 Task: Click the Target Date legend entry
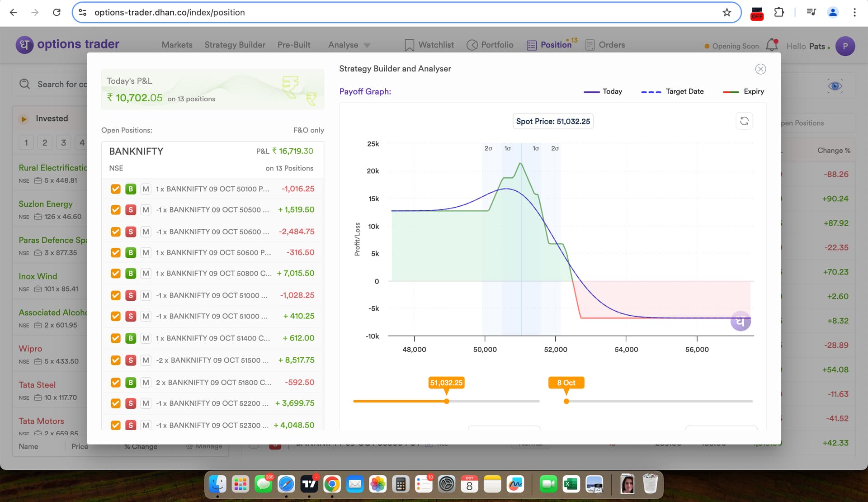pyautogui.click(x=672, y=91)
